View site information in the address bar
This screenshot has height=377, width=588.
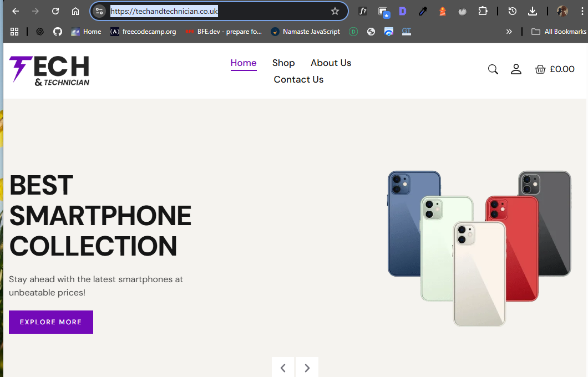pos(99,11)
